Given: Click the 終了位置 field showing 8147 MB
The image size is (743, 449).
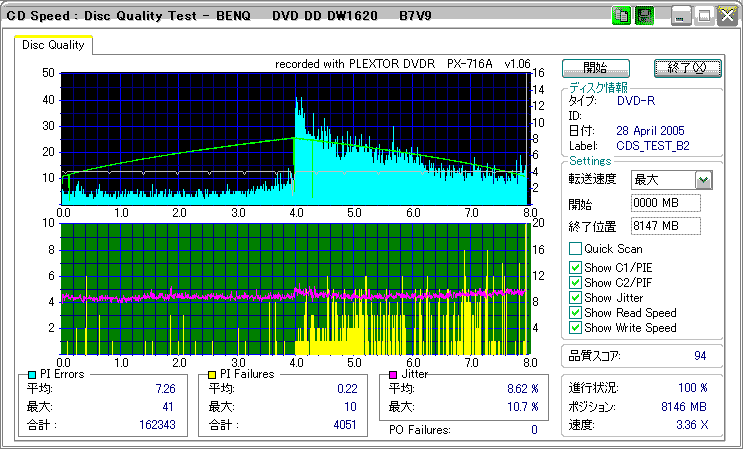Looking at the screenshot, I should pyautogui.click(x=665, y=226).
